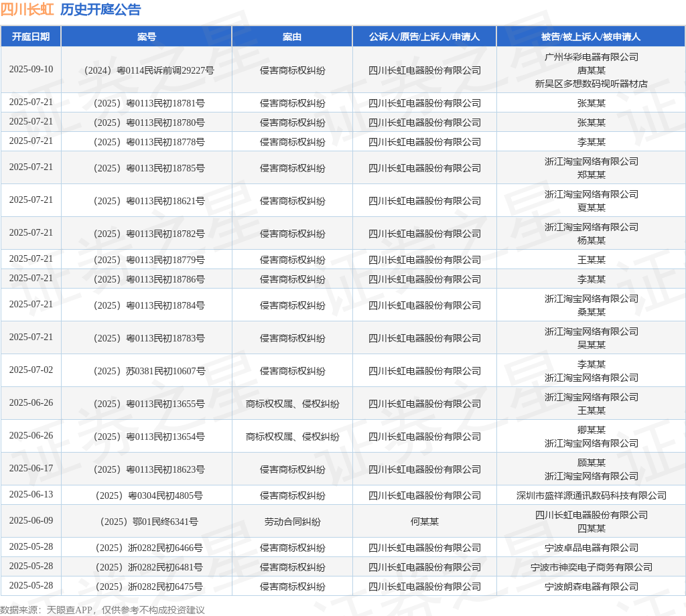This screenshot has height=616, width=686.
Task: Click the 劳动合同纠纷 case cause
Action: pyautogui.click(x=292, y=522)
